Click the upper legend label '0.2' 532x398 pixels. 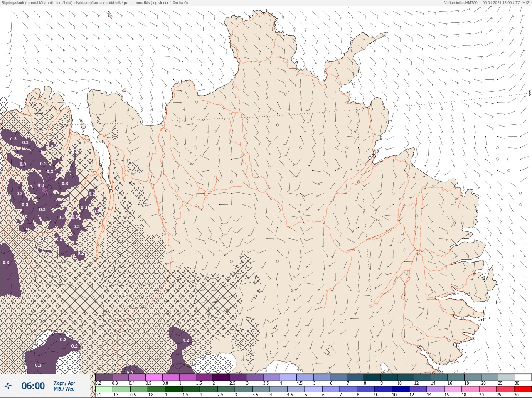[98, 383]
